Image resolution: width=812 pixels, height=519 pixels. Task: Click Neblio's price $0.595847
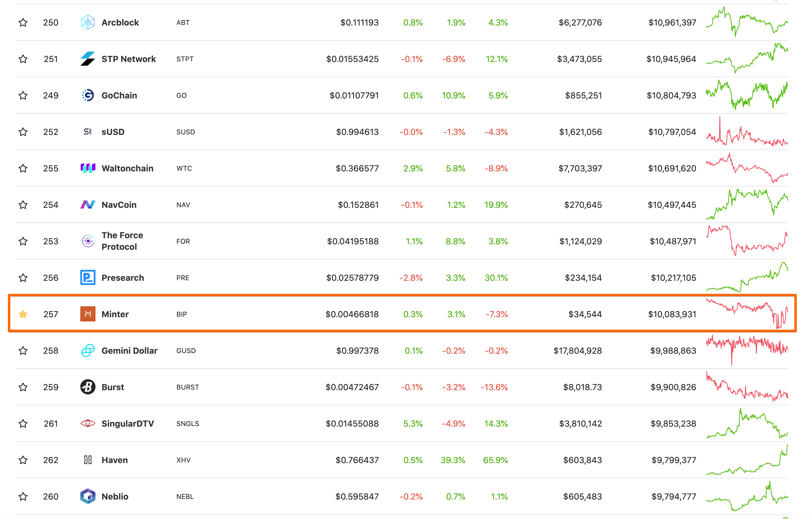[x=357, y=497]
